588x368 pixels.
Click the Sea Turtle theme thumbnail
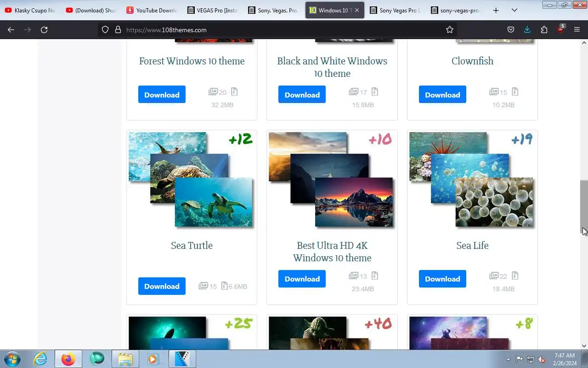191,179
